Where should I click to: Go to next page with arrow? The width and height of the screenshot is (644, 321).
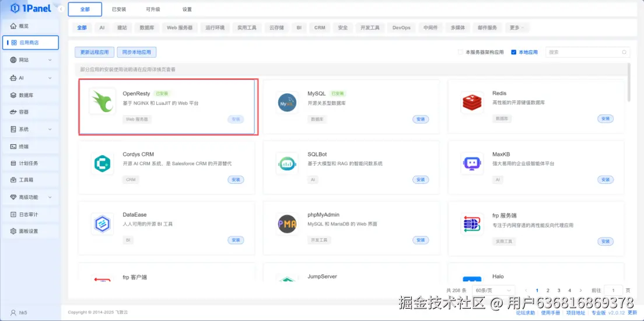coord(580,290)
